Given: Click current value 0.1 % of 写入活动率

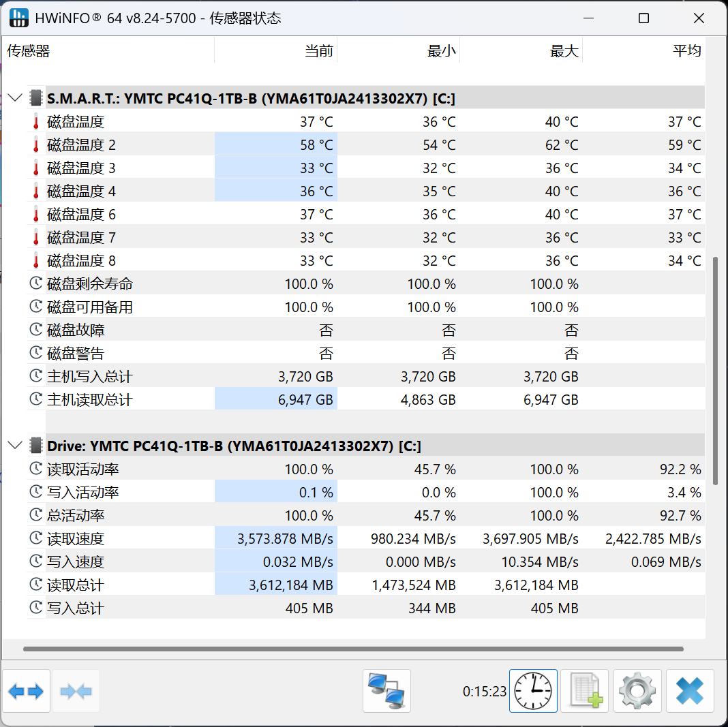Looking at the screenshot, I should [x=316, y=492].
